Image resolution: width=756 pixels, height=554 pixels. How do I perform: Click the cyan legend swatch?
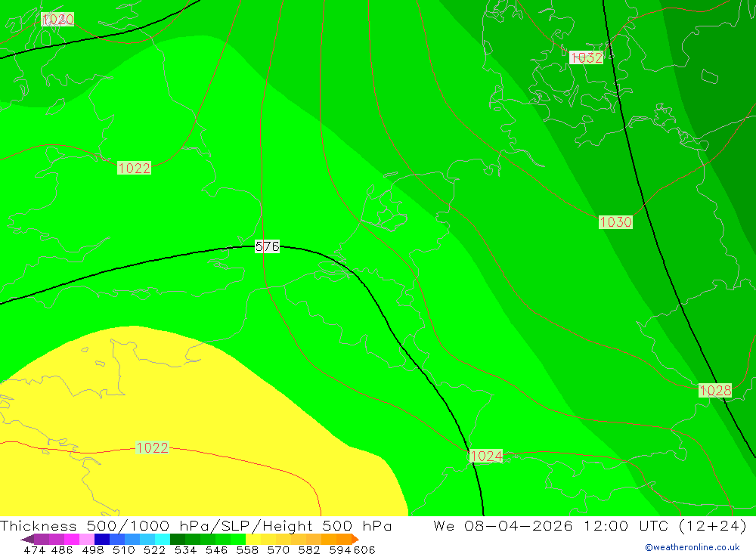(163, 539)
